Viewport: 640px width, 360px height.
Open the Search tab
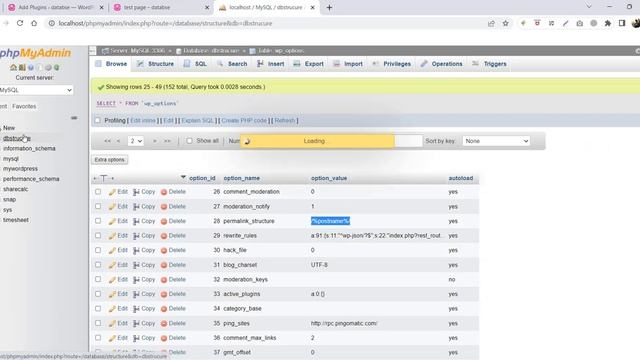pos(232,64)
